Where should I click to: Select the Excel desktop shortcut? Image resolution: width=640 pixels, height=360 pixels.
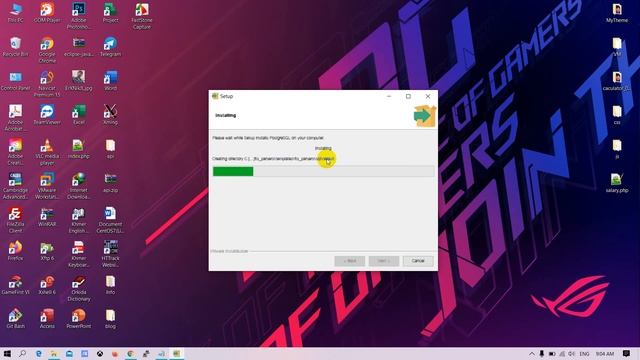[x=79, y=115]
